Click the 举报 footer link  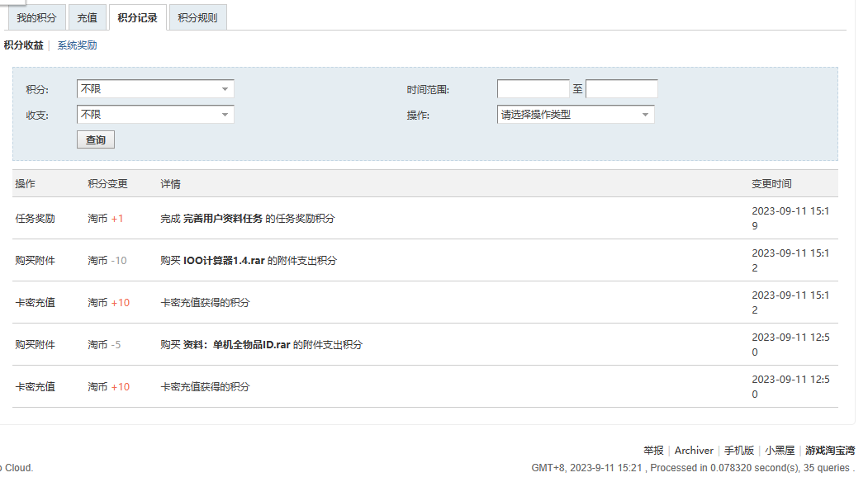click(x=653, y=451)
